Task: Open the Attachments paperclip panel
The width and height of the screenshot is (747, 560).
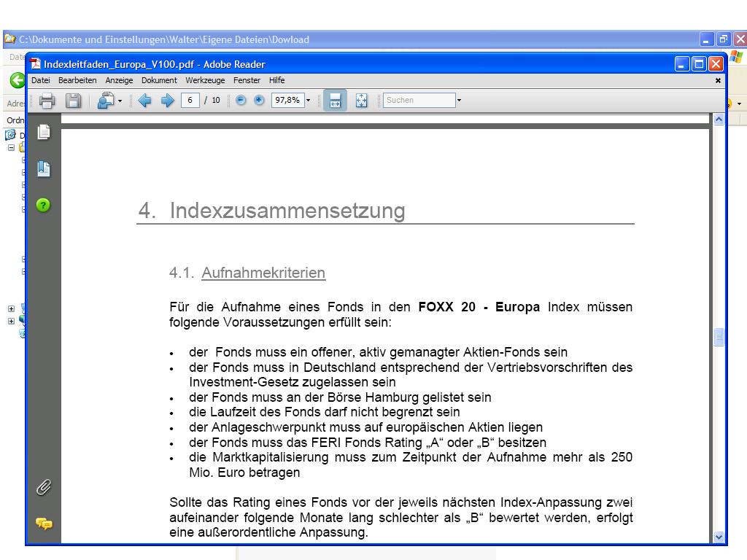Action: (43, 487)
